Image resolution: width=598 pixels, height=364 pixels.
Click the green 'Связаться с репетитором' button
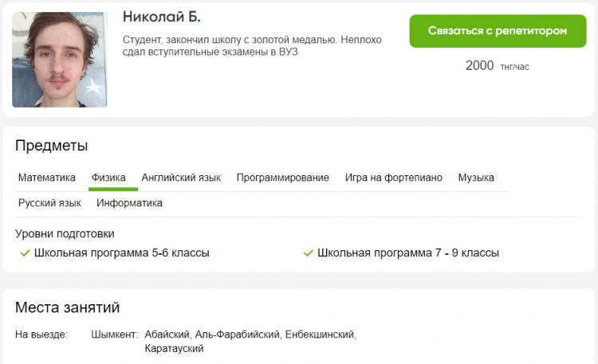(x=497, y=31)
